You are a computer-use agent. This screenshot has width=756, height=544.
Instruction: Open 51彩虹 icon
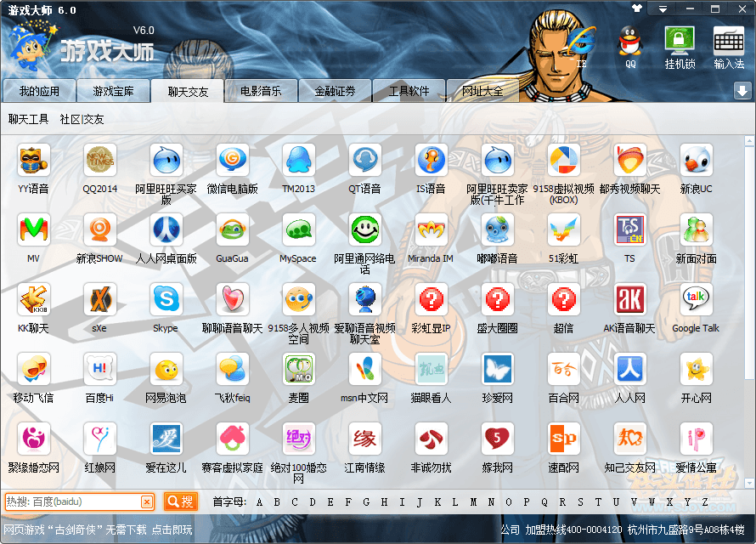pos(564,229)
